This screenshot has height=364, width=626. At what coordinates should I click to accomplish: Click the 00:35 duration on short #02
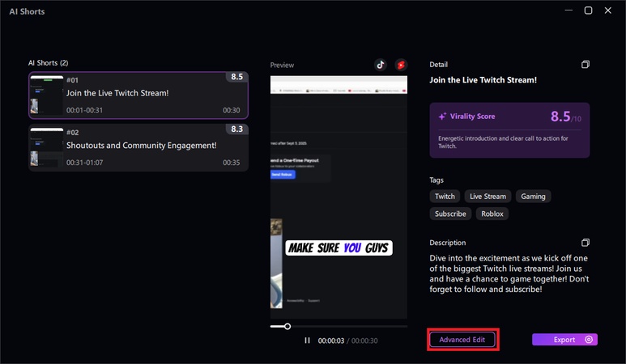(x=231, y=163)
